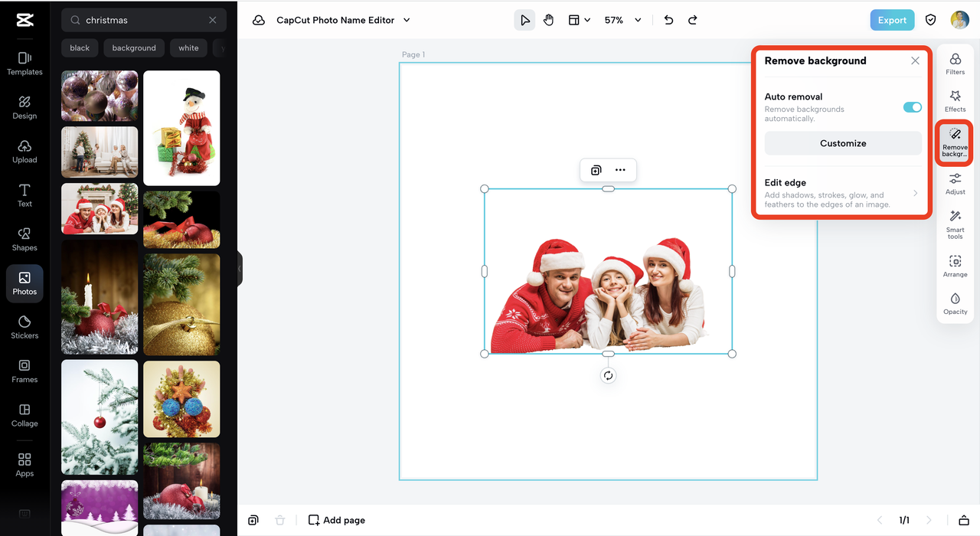Open the Upload sidebar tab
This screenshot has width=980, height=536.
pos(24,152)
